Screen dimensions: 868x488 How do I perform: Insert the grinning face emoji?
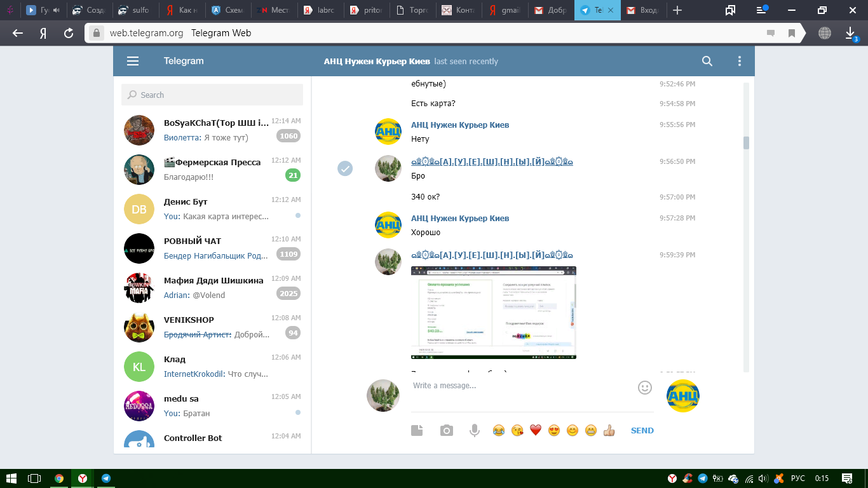pos(591,431)
